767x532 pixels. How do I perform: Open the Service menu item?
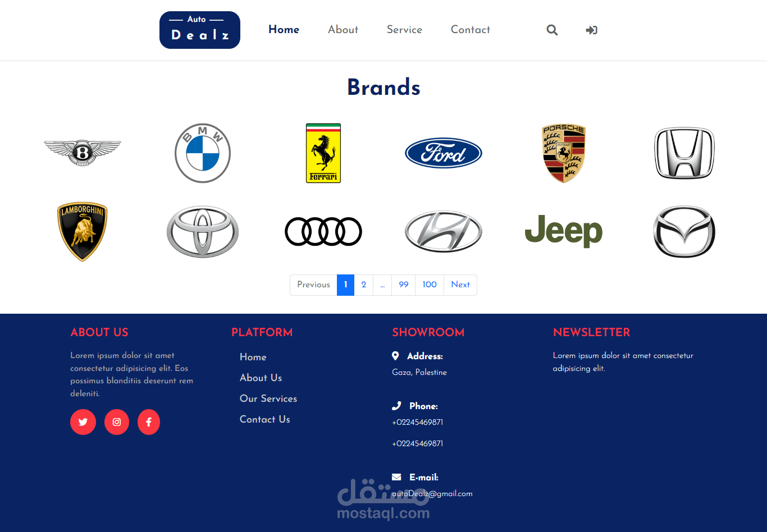click(x=404, y=30)
